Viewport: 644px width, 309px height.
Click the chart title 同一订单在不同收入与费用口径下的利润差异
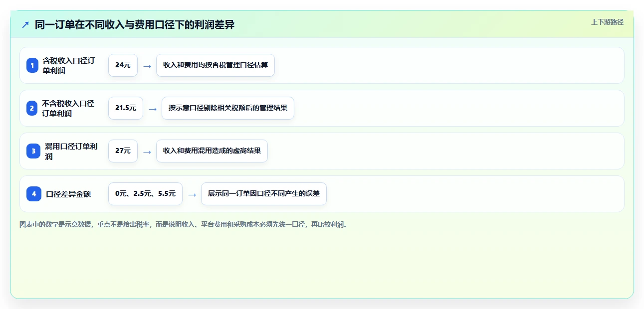[x=135, y=24]
